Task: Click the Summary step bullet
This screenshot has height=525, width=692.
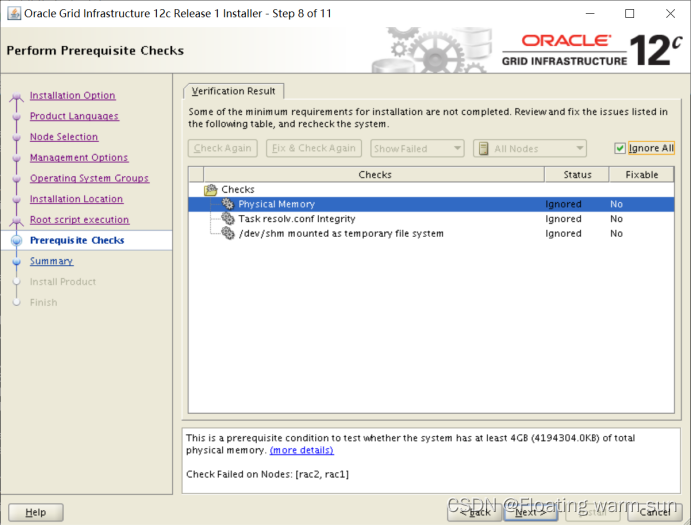Action: (17, 261)
